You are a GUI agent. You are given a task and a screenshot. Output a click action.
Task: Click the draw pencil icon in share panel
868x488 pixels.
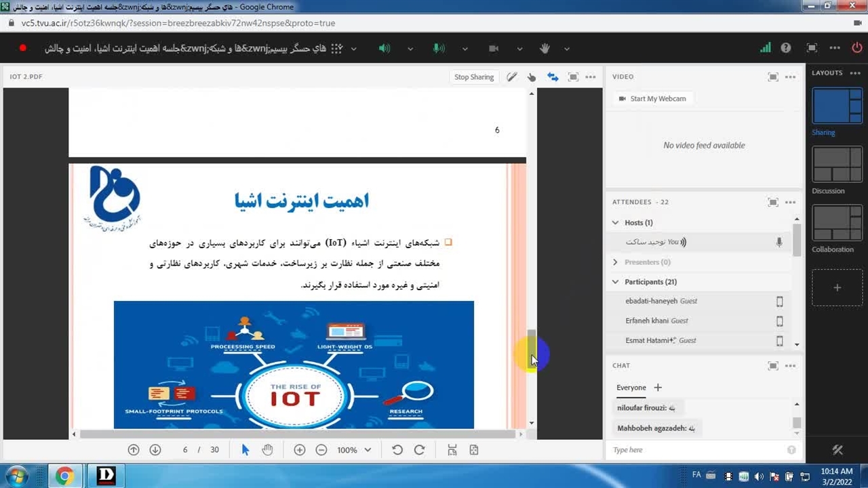coord(512,77)
